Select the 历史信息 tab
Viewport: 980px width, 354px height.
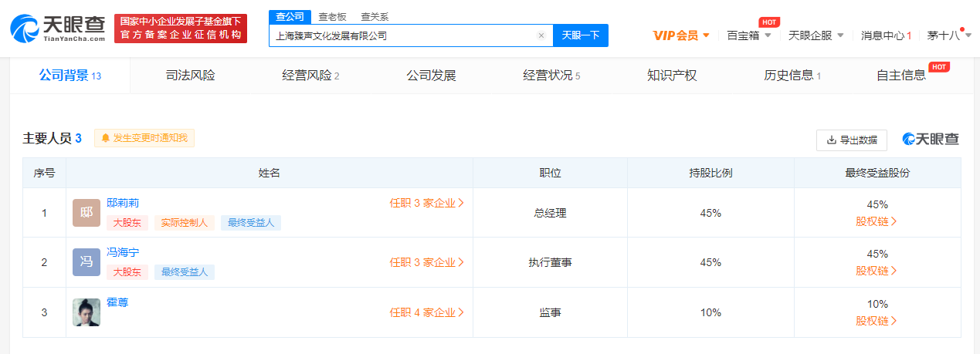point(792,76)
